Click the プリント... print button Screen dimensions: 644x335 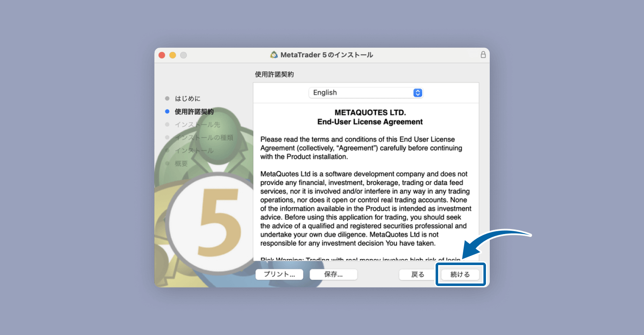tap(279, 275)
